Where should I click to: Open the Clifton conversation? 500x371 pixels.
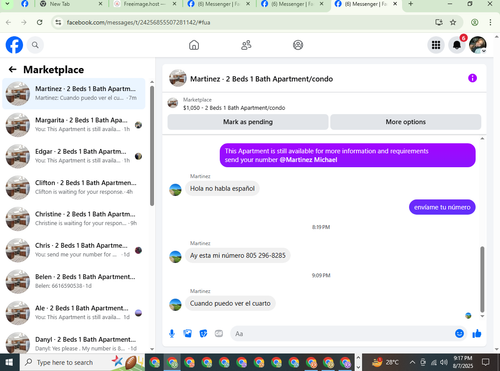coord(74,188)
